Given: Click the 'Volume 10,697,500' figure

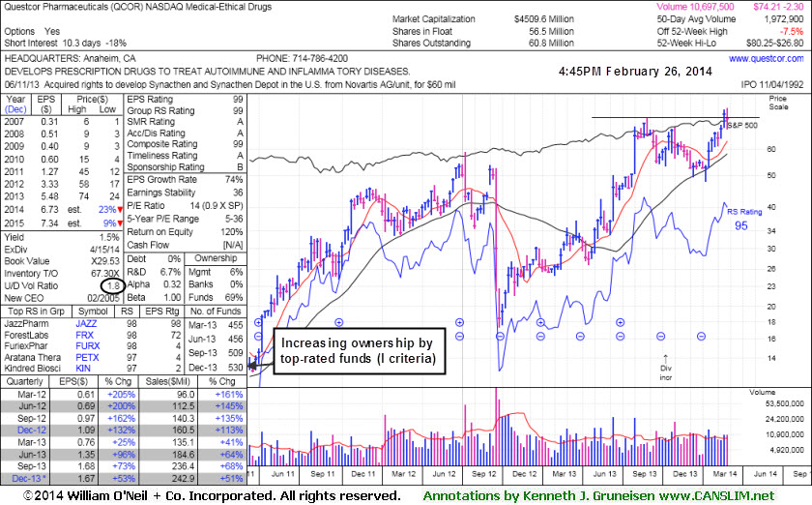Looking at the screenshot, I should pyautogui.click(x=695, y=7).
